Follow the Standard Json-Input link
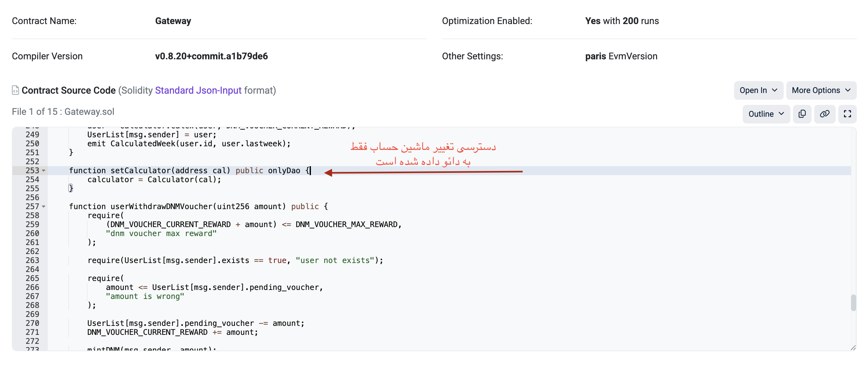868x365 pixels. pyautogui.click(x=198, y=90)
